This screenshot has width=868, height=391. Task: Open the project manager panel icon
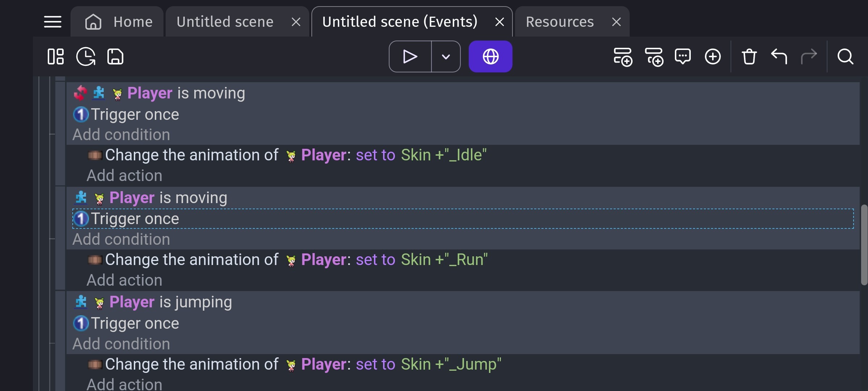tap(56, 56)
